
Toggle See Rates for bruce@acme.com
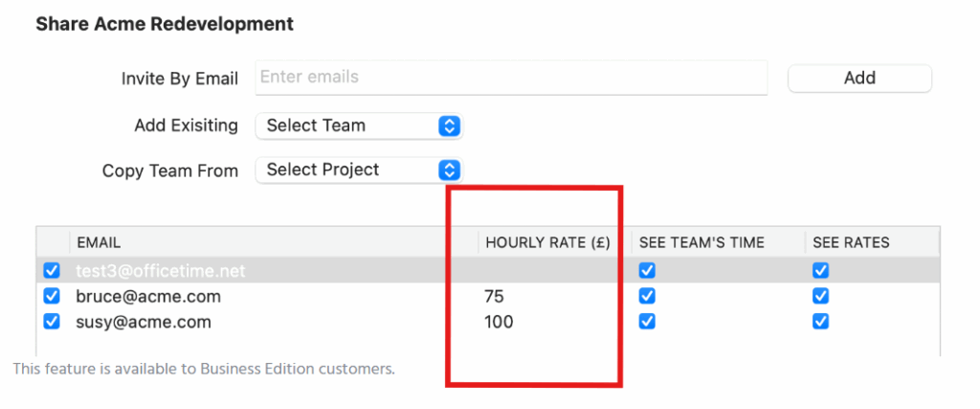click(820, 296)
